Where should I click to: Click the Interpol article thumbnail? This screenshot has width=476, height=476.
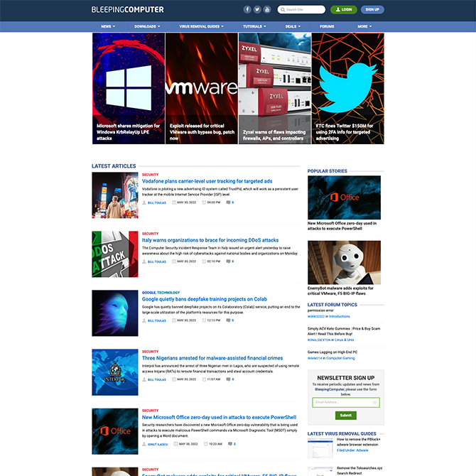(x=115, y=372)
